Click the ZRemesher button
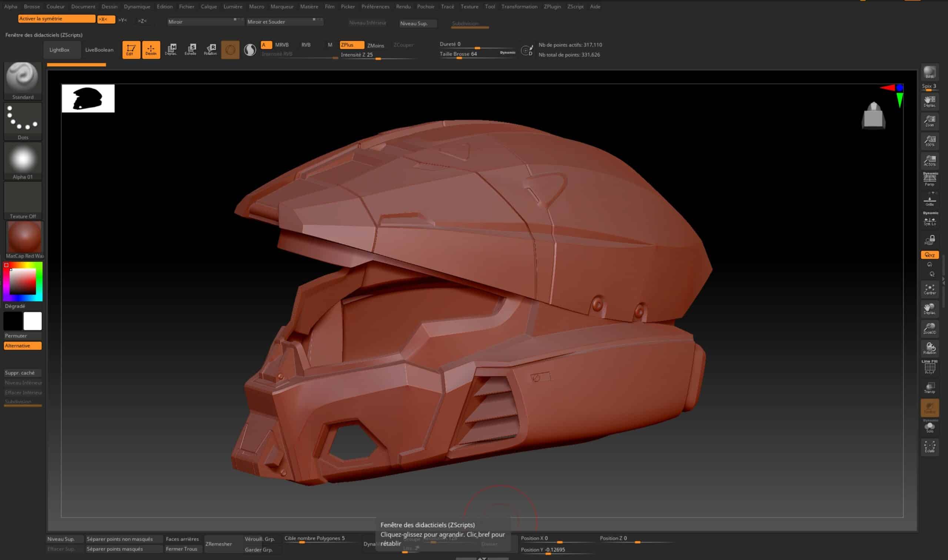This screenshot has height=560, width=948. coord(218,544)
